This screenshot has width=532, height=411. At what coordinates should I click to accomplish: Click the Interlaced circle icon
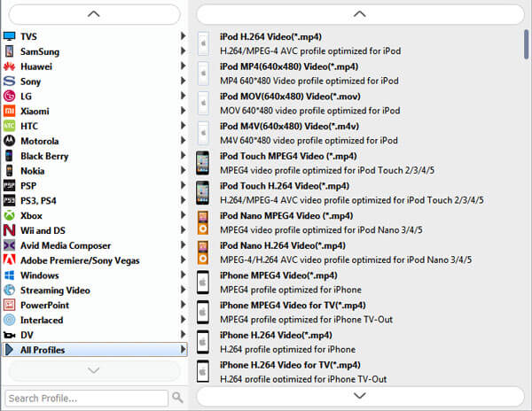tap(9, 320)
